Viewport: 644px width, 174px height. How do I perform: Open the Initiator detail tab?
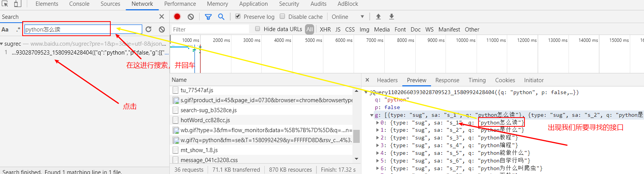tap(534, 80)
